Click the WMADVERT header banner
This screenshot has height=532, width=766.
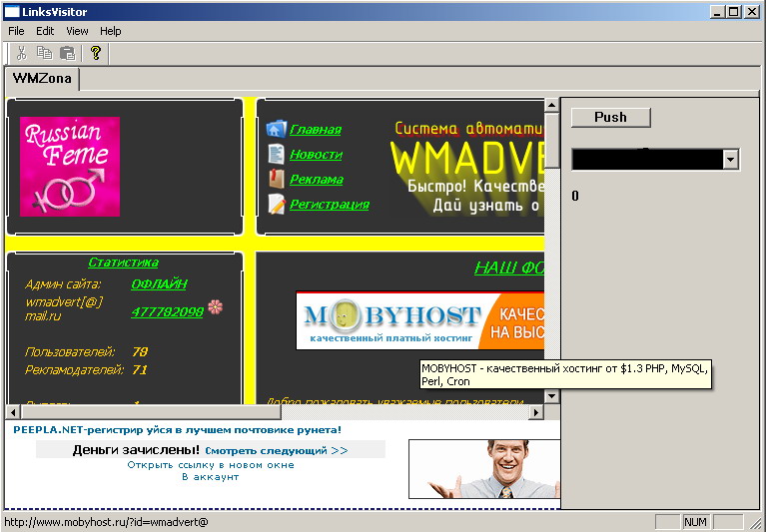[466, 169]
